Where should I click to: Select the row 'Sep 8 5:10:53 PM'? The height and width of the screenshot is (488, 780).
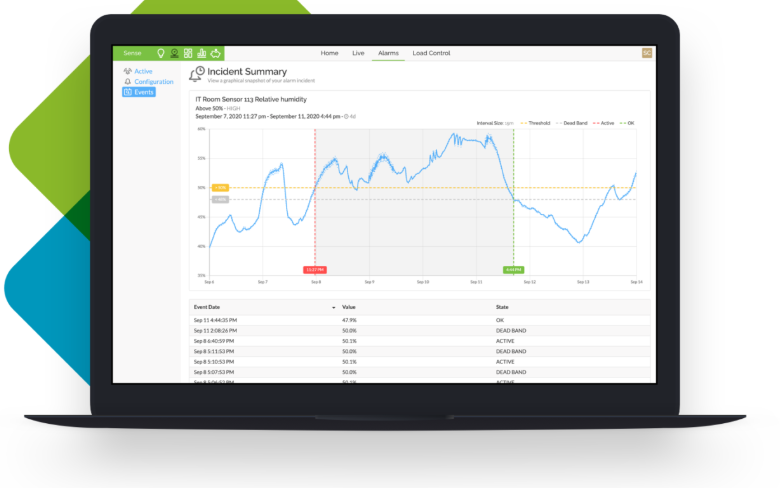coord(419,362)
